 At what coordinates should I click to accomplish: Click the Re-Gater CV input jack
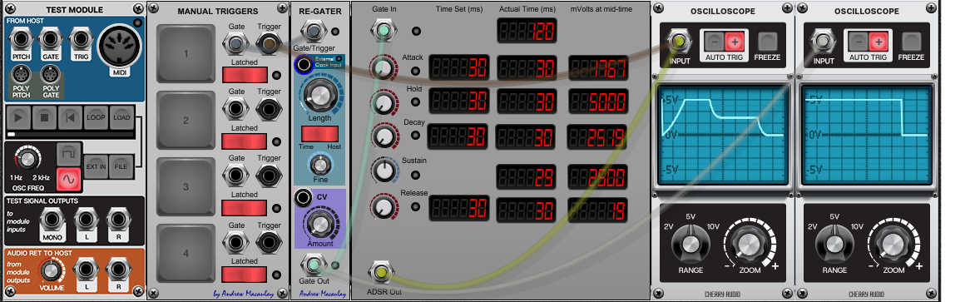(x=304, y=197)
